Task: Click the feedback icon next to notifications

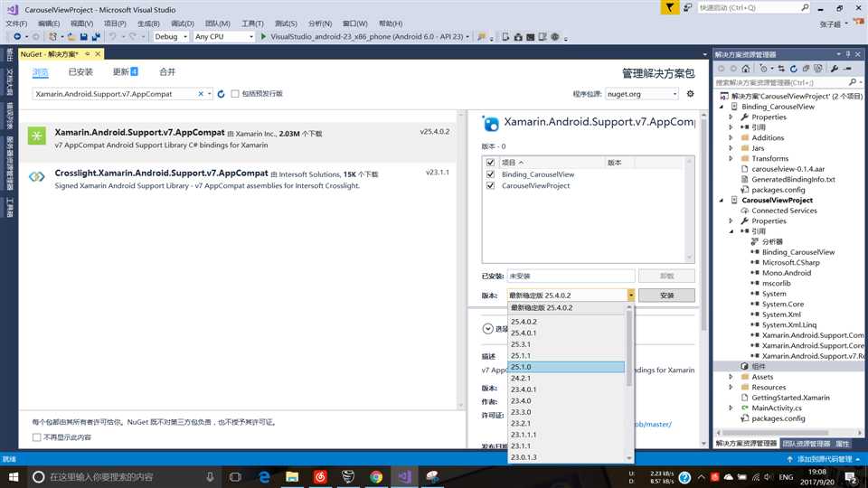Action: pos(687,8)
